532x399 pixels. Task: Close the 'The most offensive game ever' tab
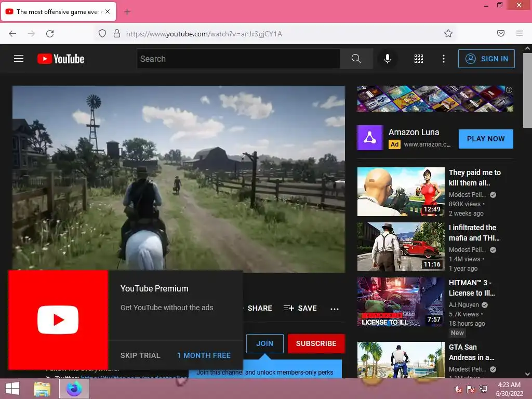(x=108, y=11)
